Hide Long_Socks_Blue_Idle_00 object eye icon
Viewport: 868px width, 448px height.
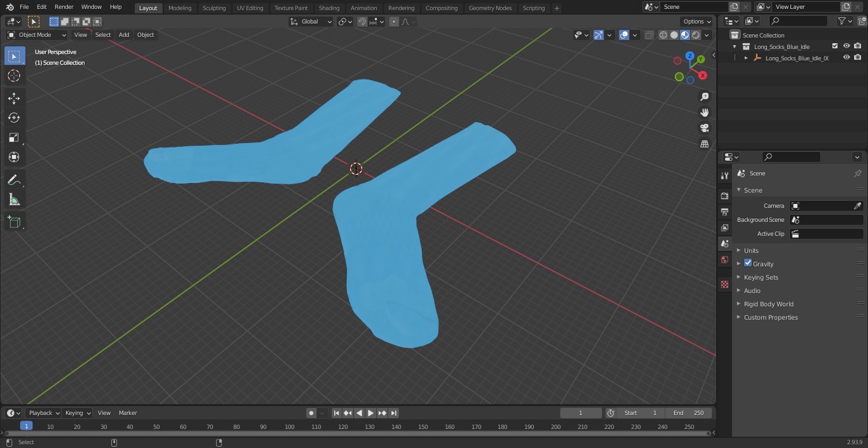click(846, 58)
